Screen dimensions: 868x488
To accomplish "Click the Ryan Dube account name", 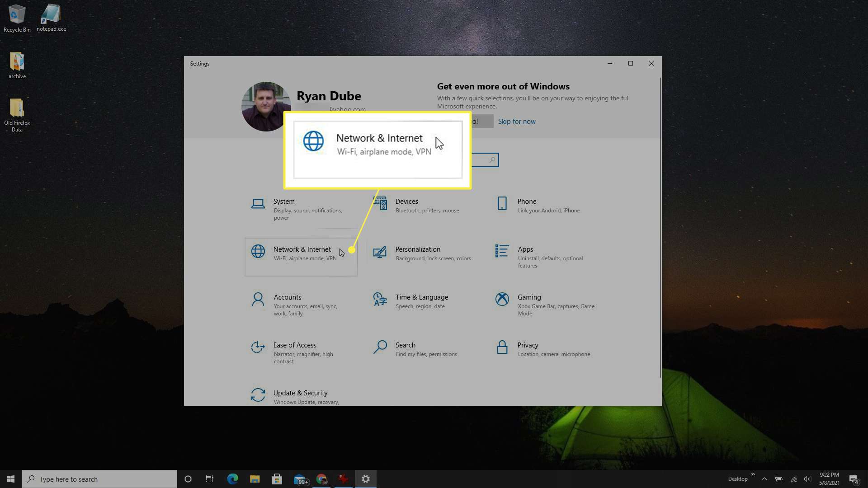I will click(329, 96).
